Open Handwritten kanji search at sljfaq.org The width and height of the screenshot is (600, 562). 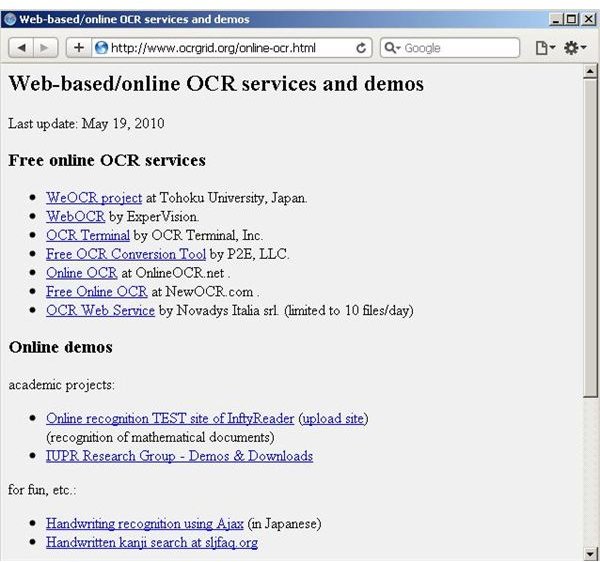click(152, 542)
